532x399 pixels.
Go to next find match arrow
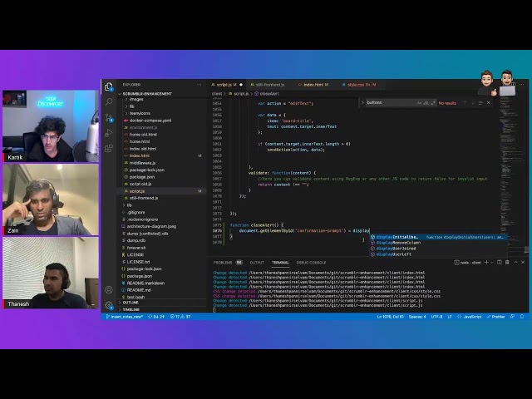coord(472,103)
